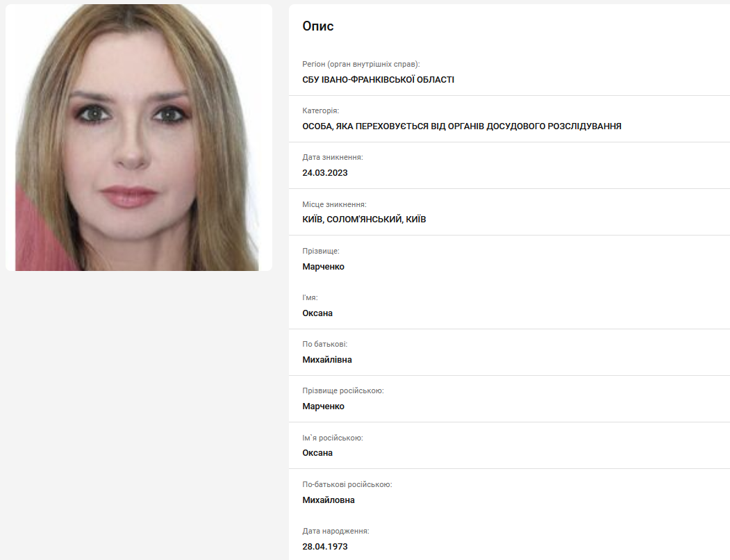Viewport: 730px width, 560px height.
Task: Click the "Прізвище російською:" label
Action: point(343,390)
